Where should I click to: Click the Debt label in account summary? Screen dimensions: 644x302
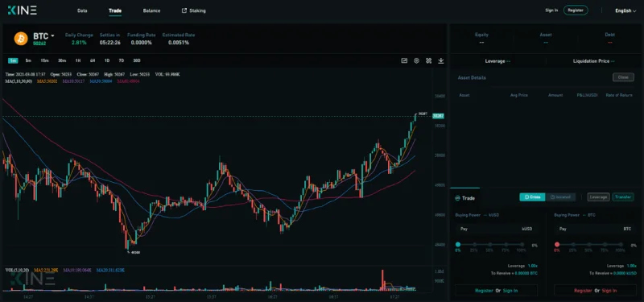coord(609,35)
